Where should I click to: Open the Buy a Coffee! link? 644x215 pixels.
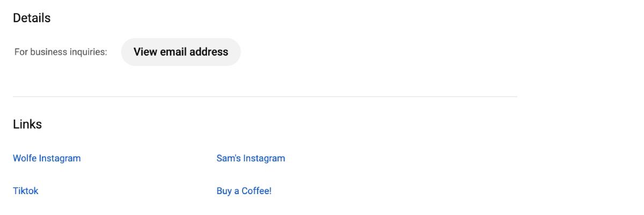(244, 191)
